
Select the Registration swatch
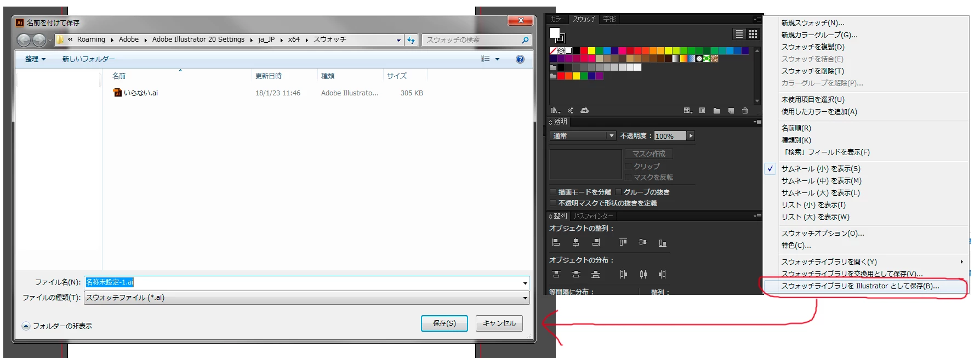(x=561, y=50)
